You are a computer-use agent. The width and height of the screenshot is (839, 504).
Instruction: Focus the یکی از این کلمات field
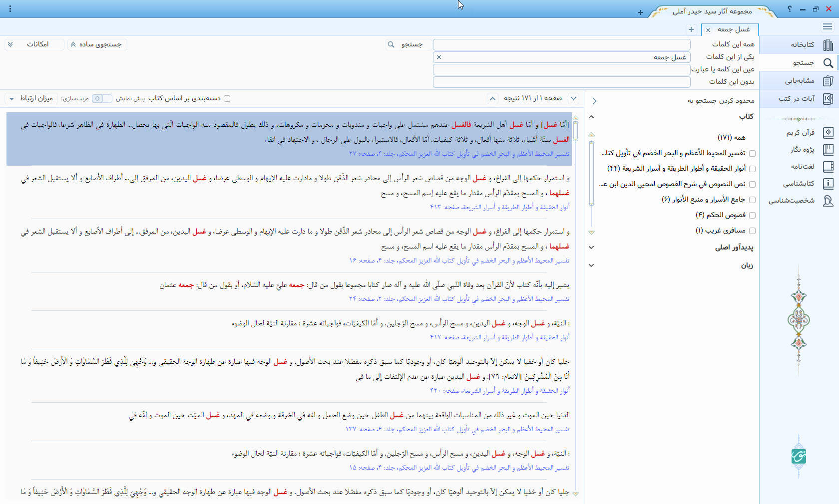click(561, 57)
